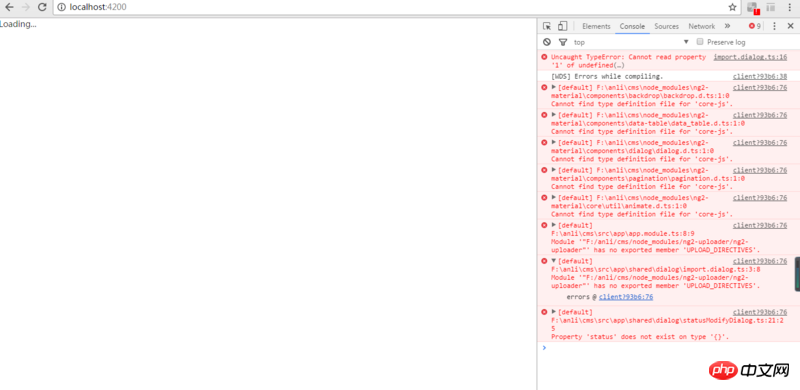Open source link beside app.module.ts error

pos(760,225)
